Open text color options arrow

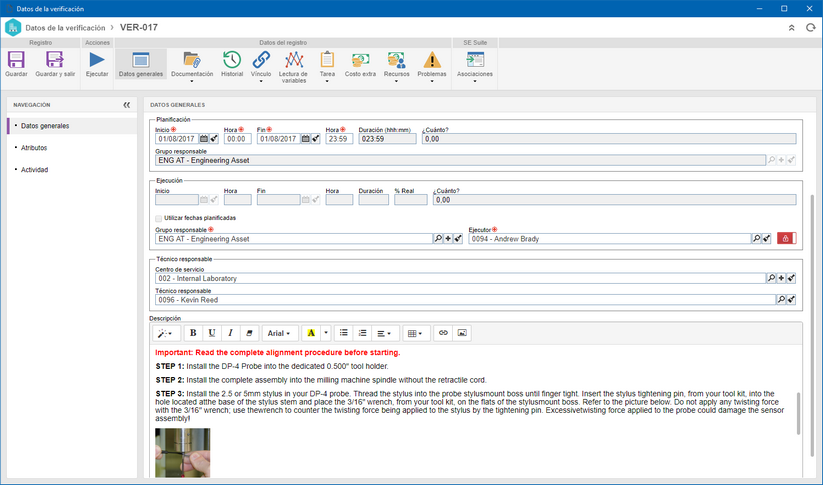point(326,333)
